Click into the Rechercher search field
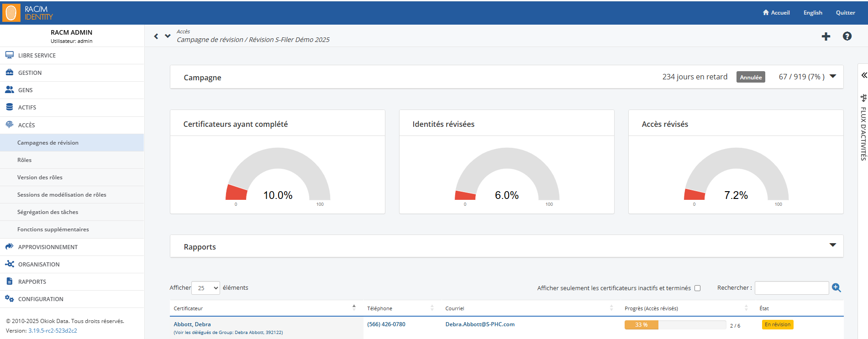 point(791,288)
